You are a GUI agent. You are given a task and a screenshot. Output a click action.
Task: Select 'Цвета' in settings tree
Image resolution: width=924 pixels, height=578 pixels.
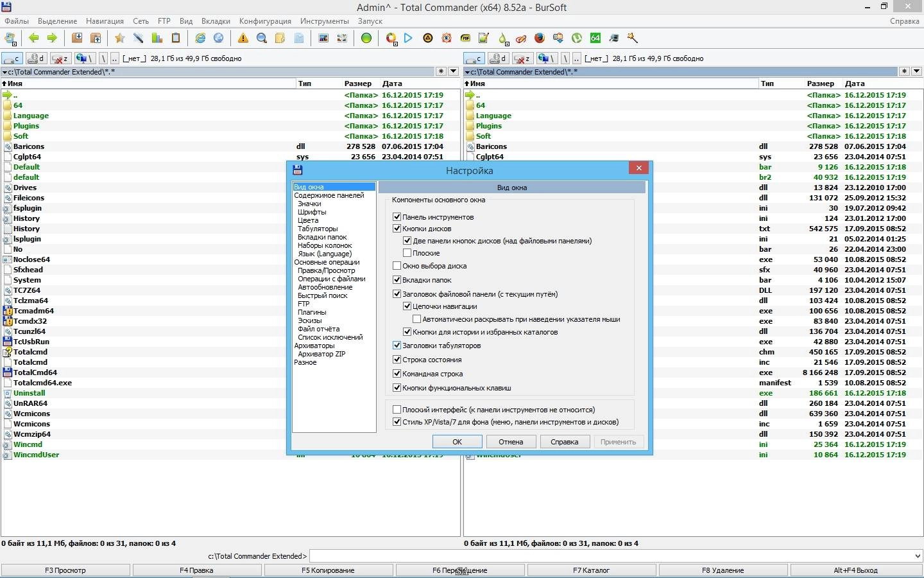[x=308, y=220]
